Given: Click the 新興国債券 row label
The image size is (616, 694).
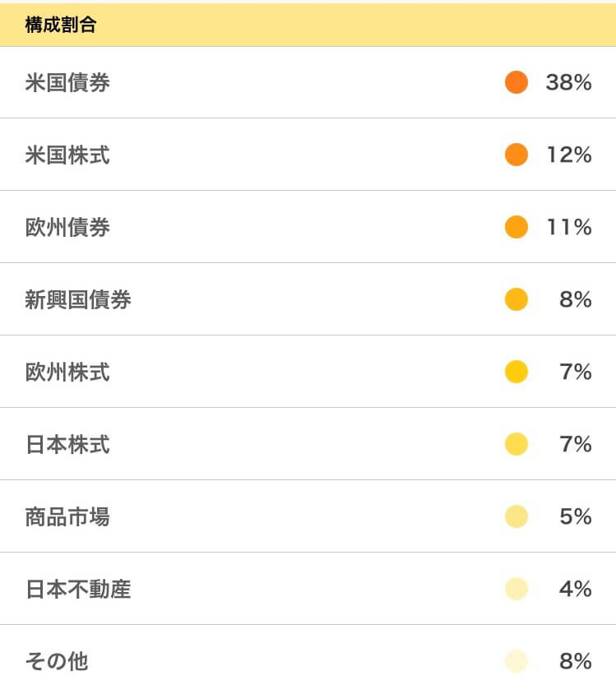Looking at the screenshot, I should 78,299.
